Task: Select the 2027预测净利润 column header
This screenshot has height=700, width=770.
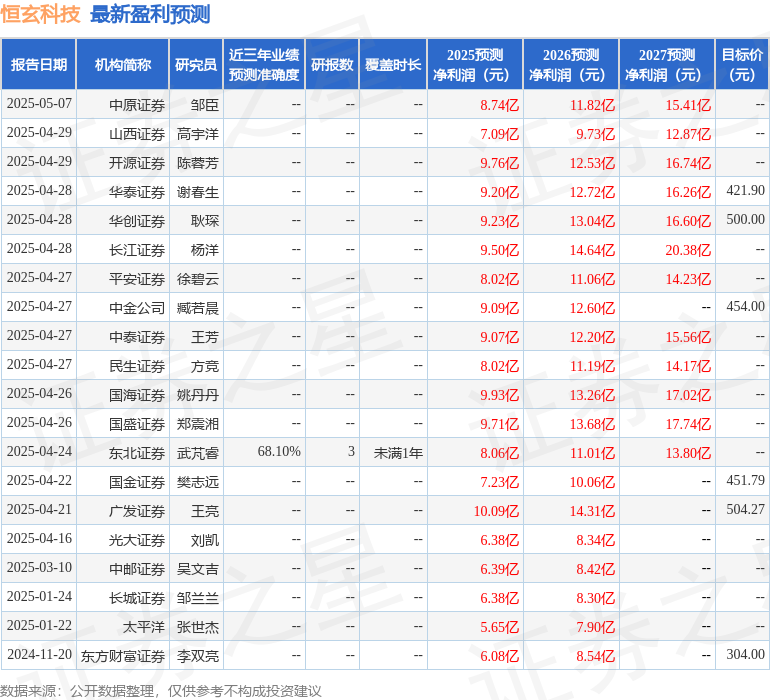Action: (667, 64)
